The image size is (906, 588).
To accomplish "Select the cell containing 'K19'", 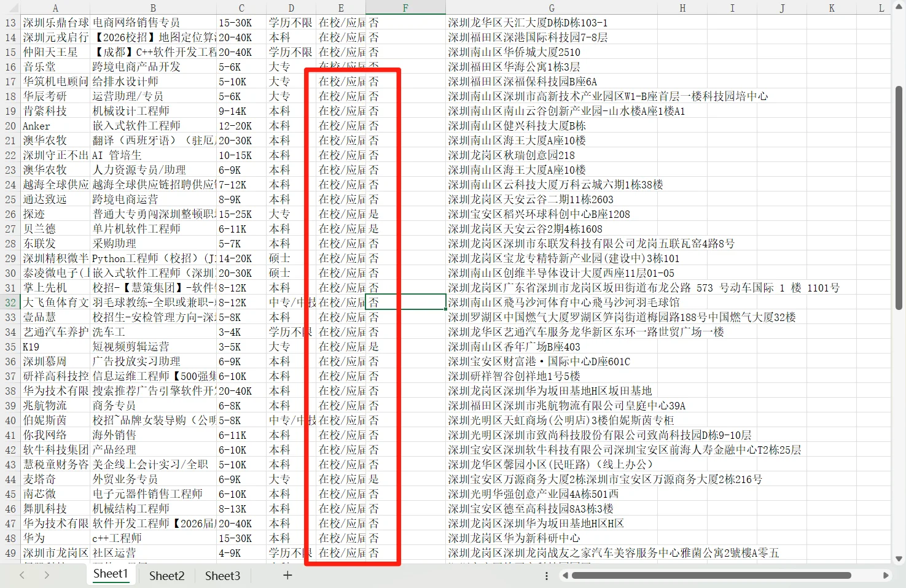I will point(55,347).
